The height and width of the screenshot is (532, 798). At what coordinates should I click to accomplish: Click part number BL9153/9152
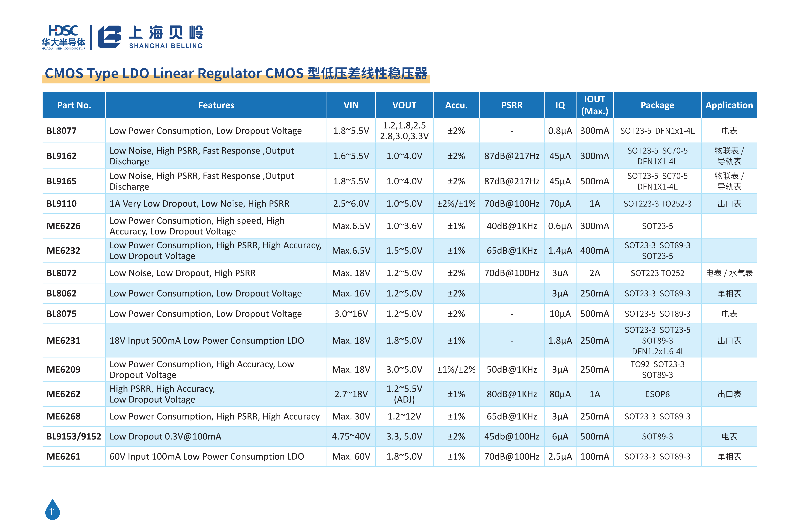pyautogui.click(x=74, y=436)
